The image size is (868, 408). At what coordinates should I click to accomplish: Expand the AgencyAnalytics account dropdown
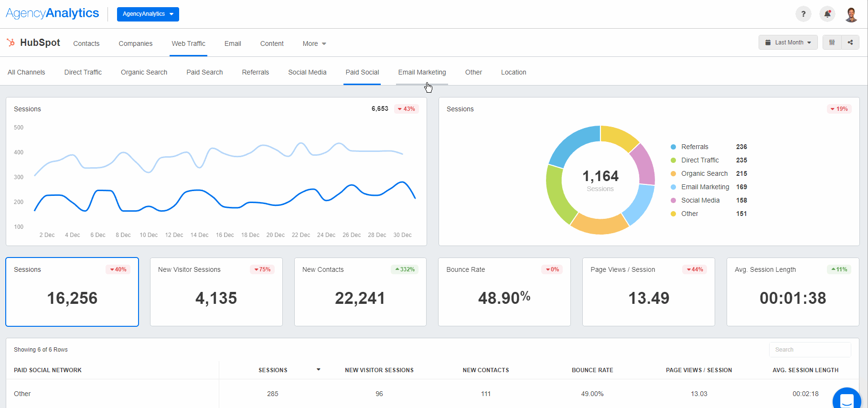148,14
